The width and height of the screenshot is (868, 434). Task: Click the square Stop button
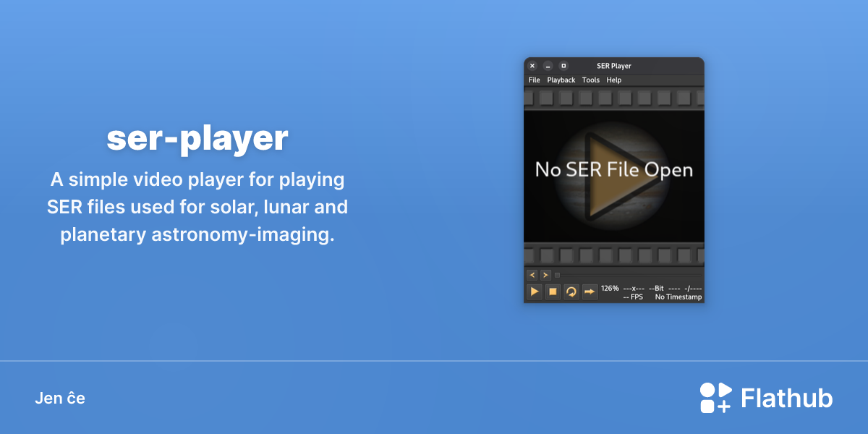(553, 292)
